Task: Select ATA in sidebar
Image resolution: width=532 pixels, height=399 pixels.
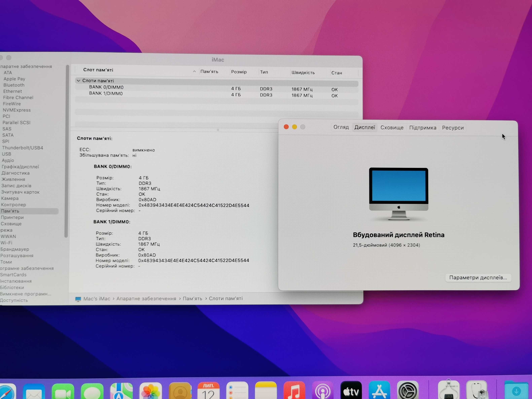Action: tap(8, 73)
